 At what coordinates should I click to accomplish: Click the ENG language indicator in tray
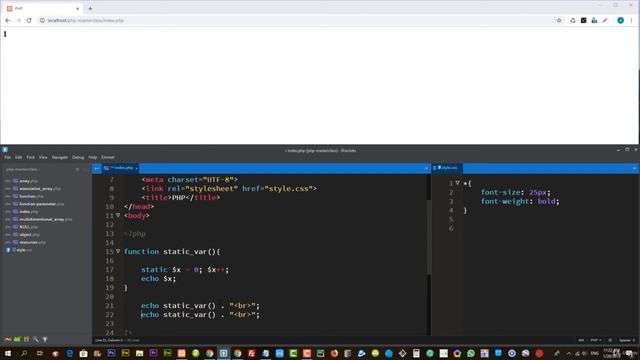click(x=595, y=353)
